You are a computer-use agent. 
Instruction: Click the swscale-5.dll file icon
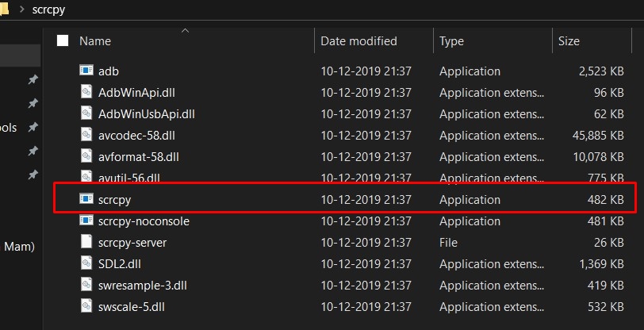[x=86, y=305]
